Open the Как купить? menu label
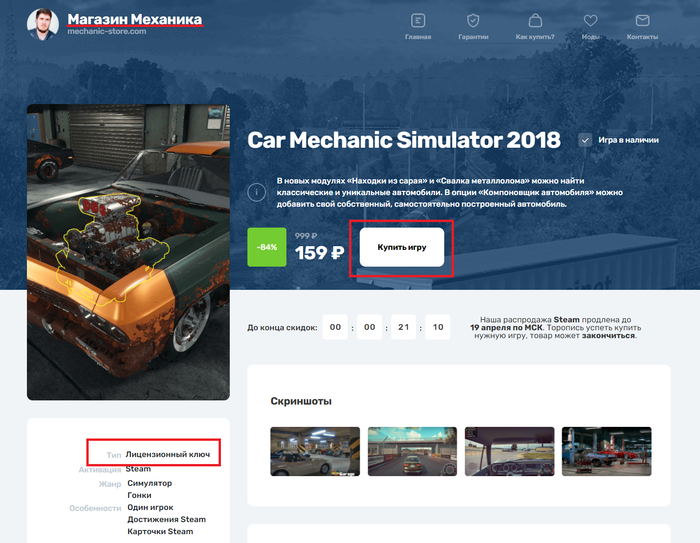 [535, 37]
